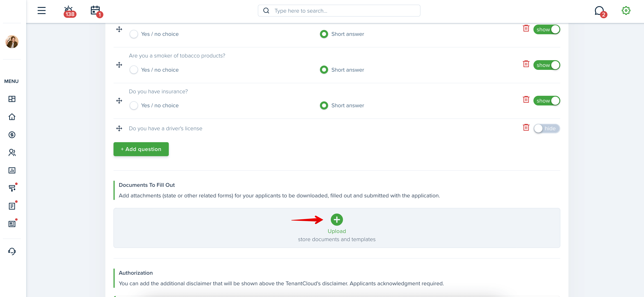Delete the 'Do you have insurance?' question

coord(526,99)
